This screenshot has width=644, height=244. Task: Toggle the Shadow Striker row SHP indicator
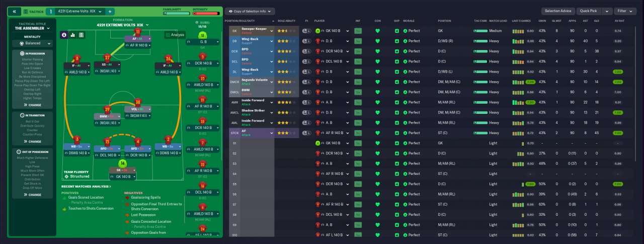click(x=397, y=112)
